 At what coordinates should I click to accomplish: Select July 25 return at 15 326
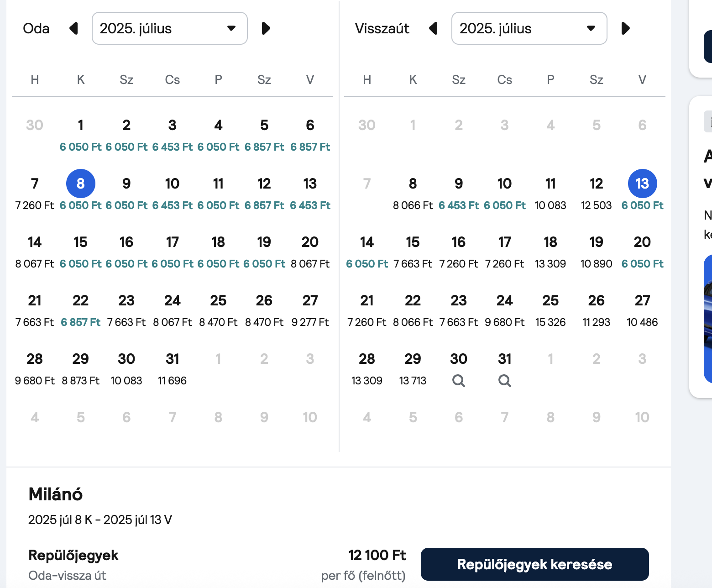[x=550, y=310]
